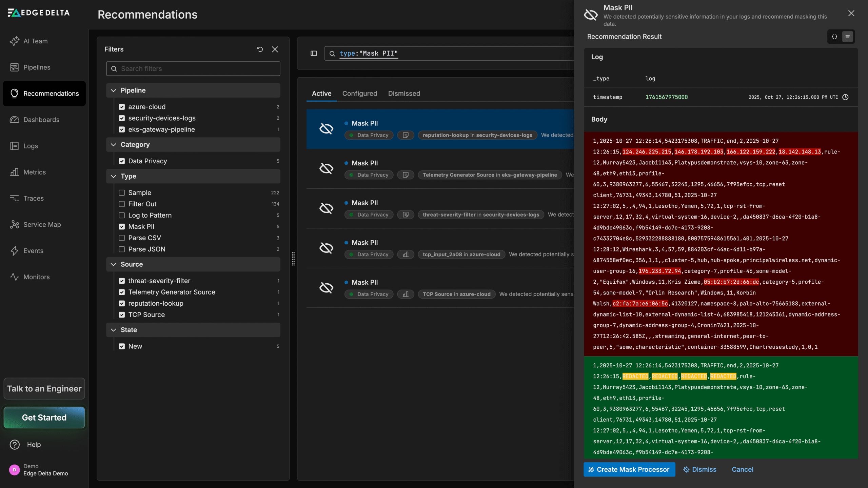Toggle the filters panel with the sidebar icon

click(x=313, y=53)
